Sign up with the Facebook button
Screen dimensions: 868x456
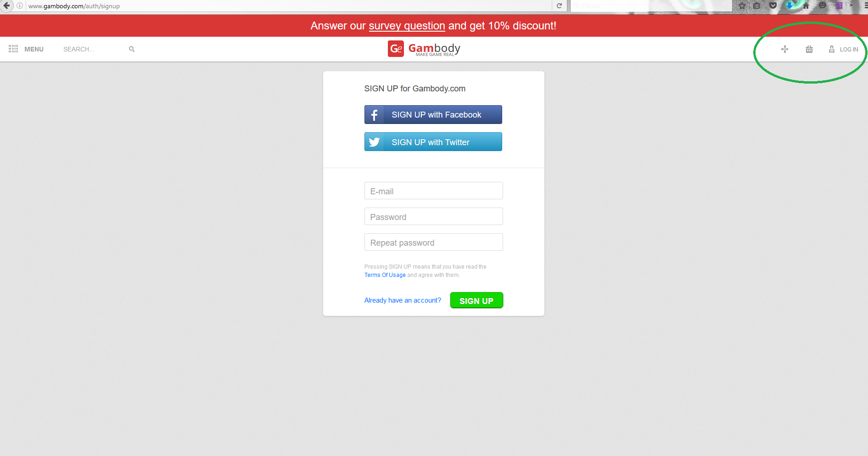point(433,114)
